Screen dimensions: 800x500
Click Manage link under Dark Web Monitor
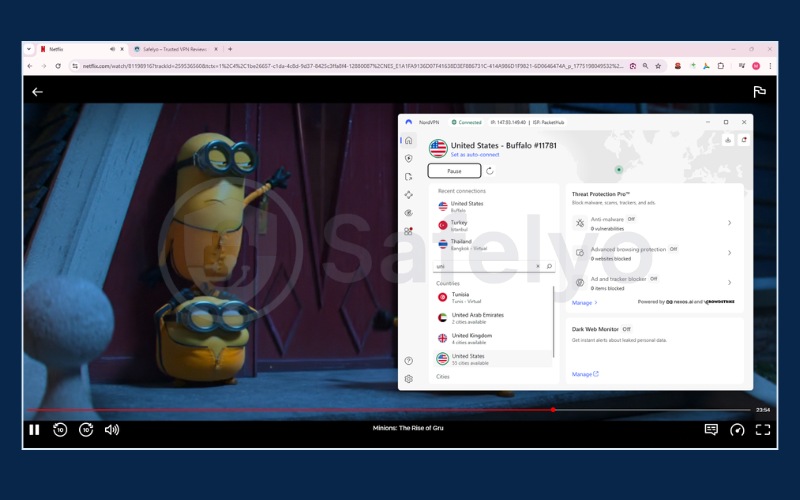585,374
